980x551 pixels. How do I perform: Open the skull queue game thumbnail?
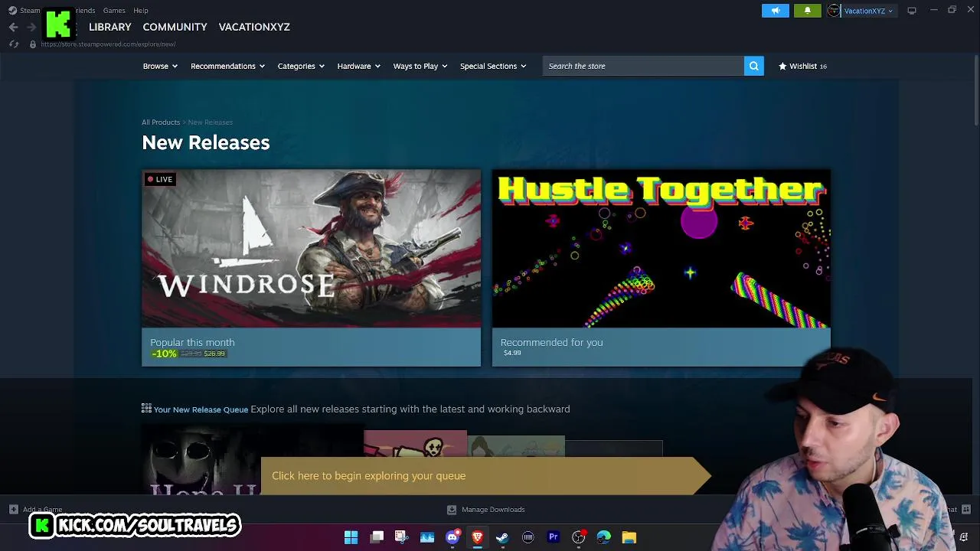415,445
